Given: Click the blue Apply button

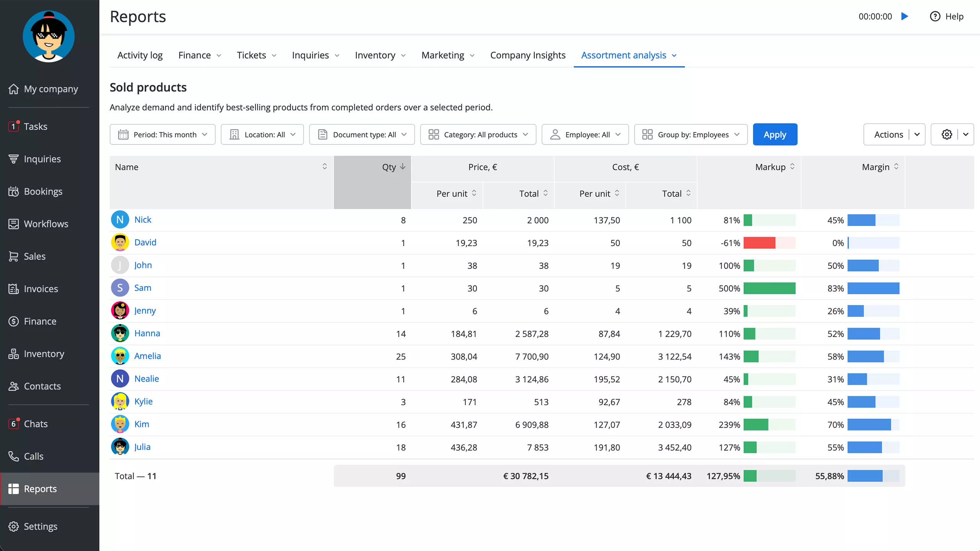Looking at the screenshot, I should [x=774, y=134].
